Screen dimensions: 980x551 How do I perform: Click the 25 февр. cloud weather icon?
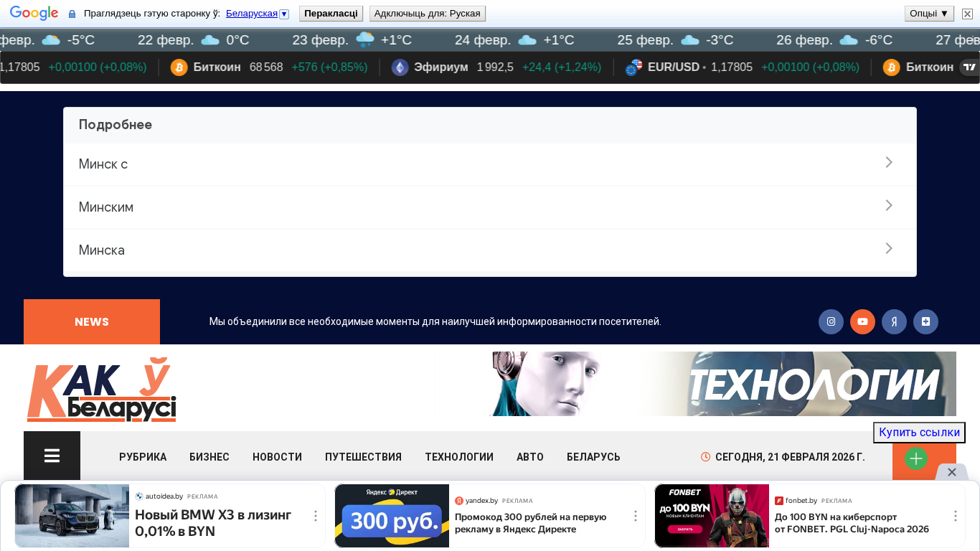pyautogui.click(x=690, y=40)
